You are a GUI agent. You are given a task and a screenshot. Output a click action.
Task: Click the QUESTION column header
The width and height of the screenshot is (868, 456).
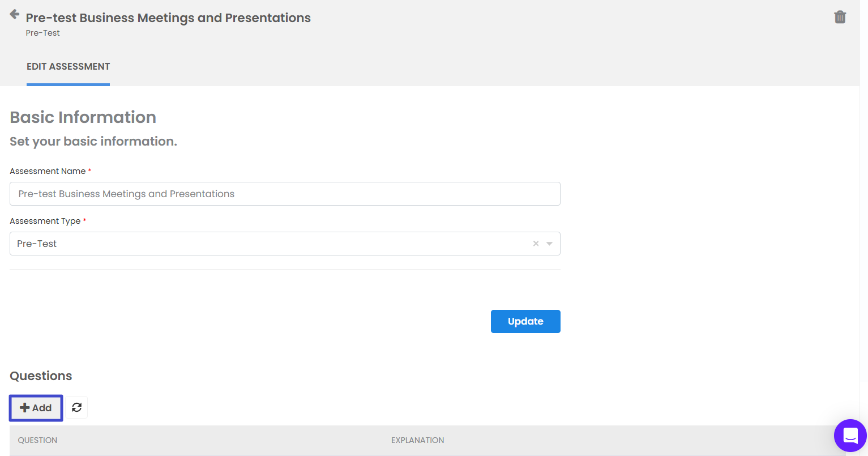coord(37,440)
